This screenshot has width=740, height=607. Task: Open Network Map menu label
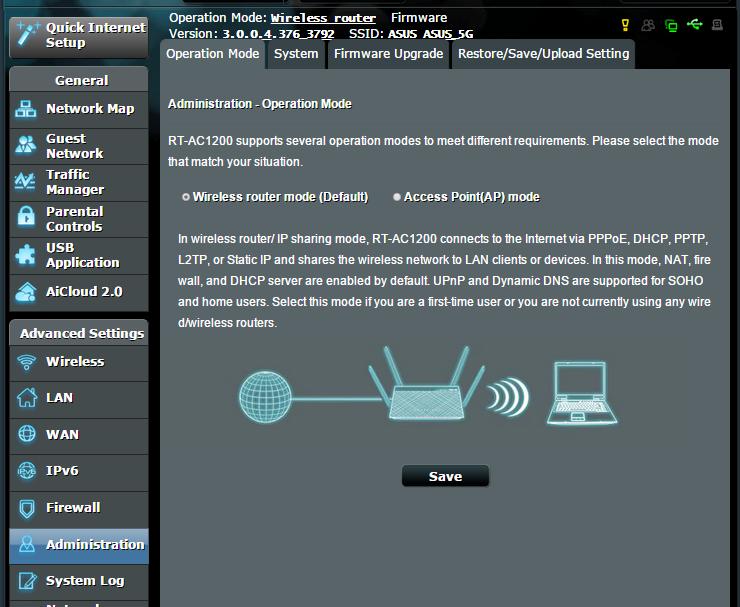click(90, 109)
